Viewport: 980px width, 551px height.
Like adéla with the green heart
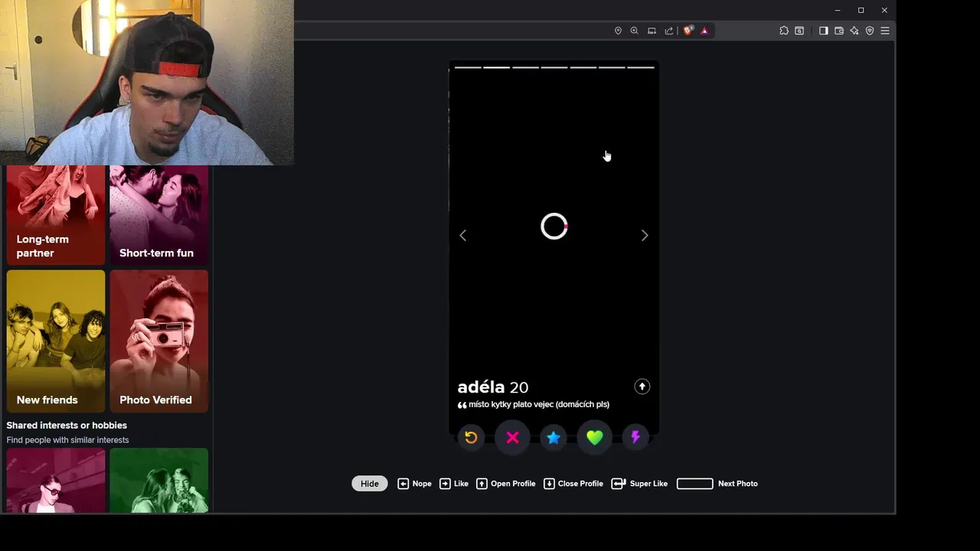(595, 438)
